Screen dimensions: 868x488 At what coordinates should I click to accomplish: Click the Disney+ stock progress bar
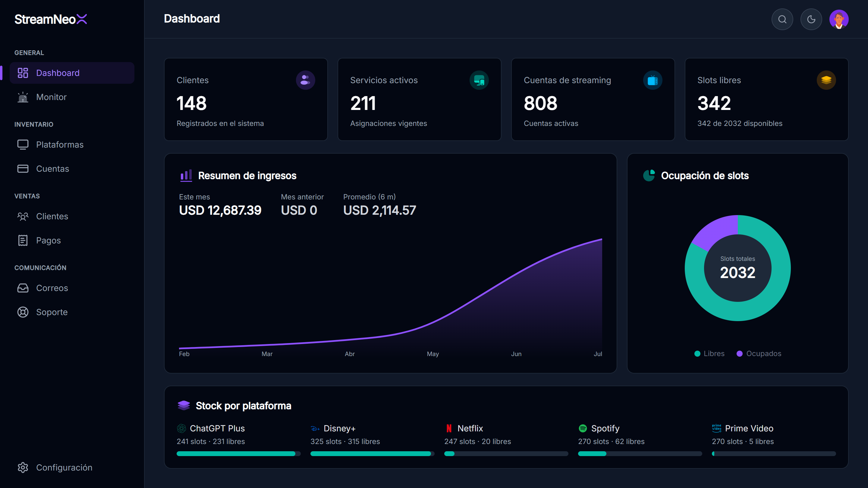372,454
